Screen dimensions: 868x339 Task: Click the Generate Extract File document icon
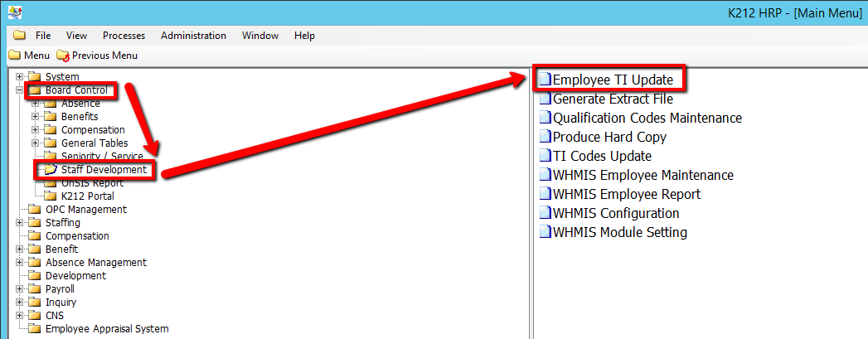tap(545, 99)
